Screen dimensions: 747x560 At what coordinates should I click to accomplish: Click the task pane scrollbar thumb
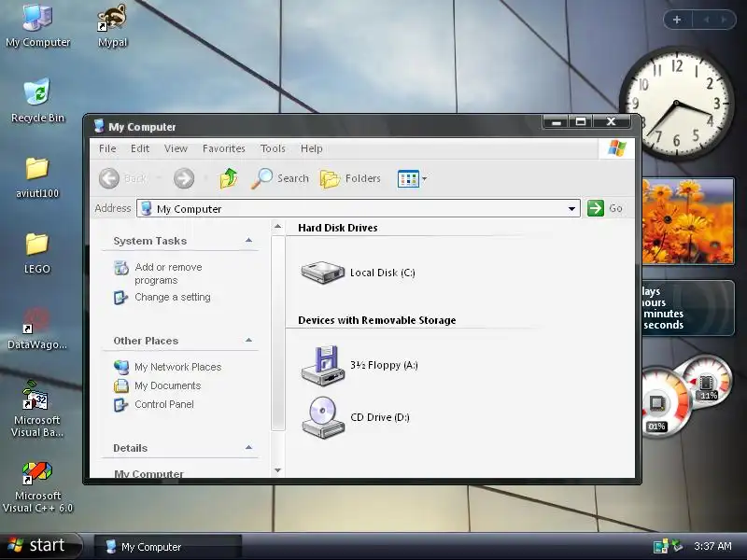(277, 333)
